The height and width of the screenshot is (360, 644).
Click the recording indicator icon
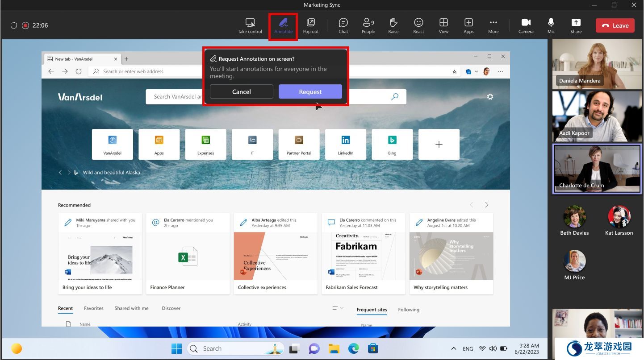click(x=25, y=25)
